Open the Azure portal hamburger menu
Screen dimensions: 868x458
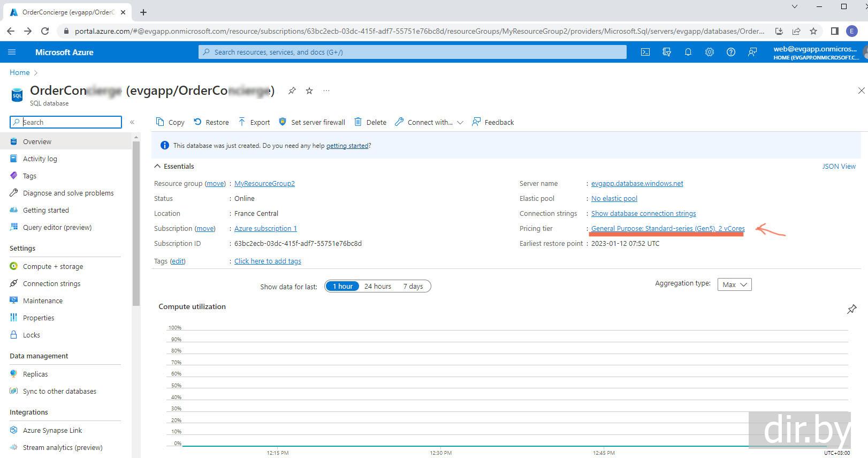click(x=12, y=52)
